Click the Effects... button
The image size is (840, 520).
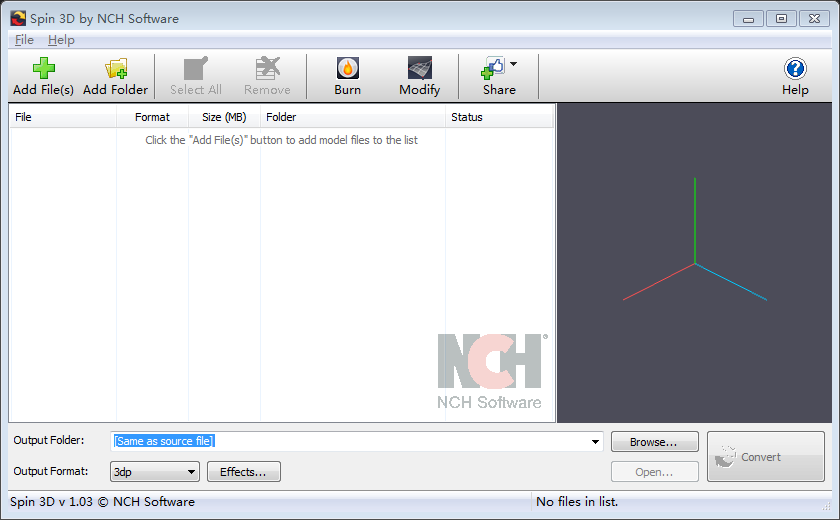pyautogui.click(x=244, y=472)
